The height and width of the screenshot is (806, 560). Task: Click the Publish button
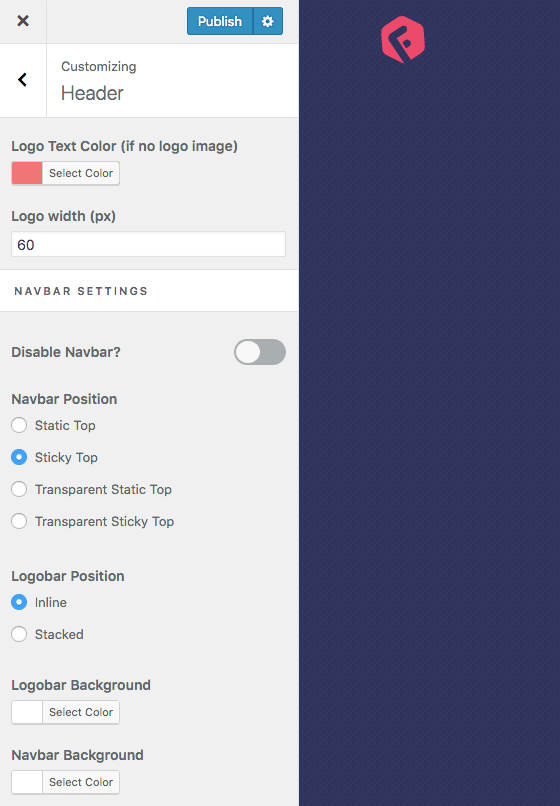coord(220,21)
